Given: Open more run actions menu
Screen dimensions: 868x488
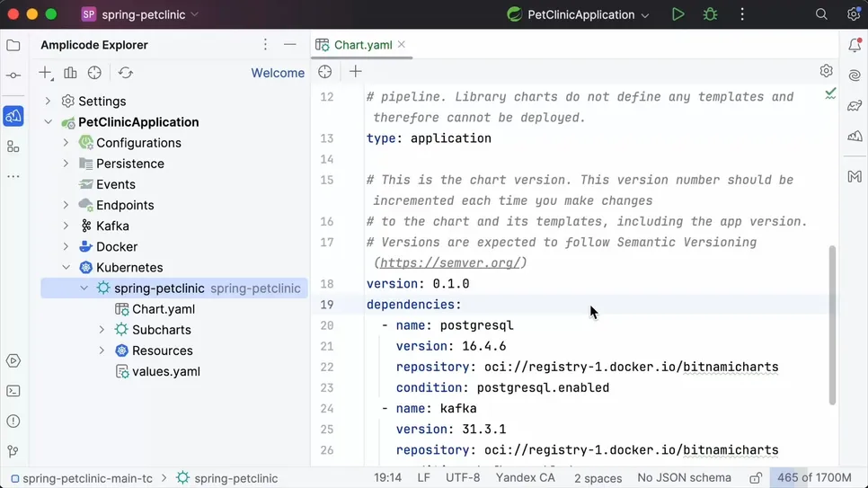Looking at the screenshot, I should [x=742, y=14].
